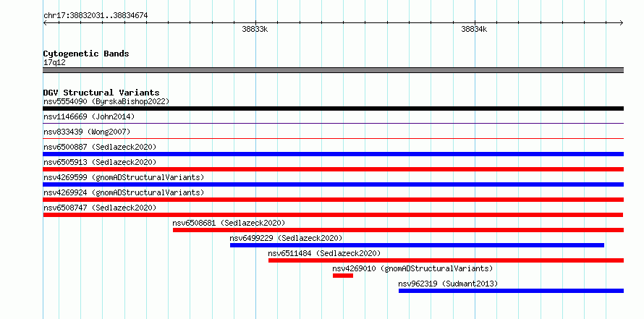
Task: Select the red nsv6505913 variant bar
Action: pos(333,169)
